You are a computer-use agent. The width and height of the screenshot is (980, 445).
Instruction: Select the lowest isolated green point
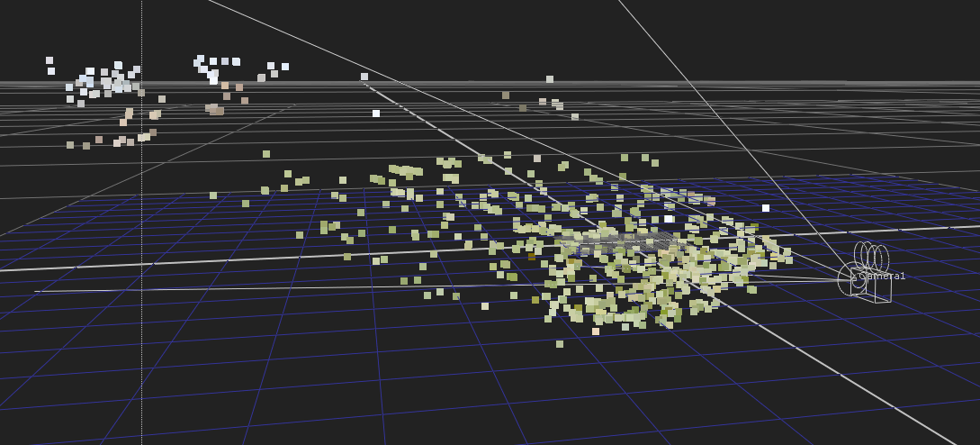559,344
